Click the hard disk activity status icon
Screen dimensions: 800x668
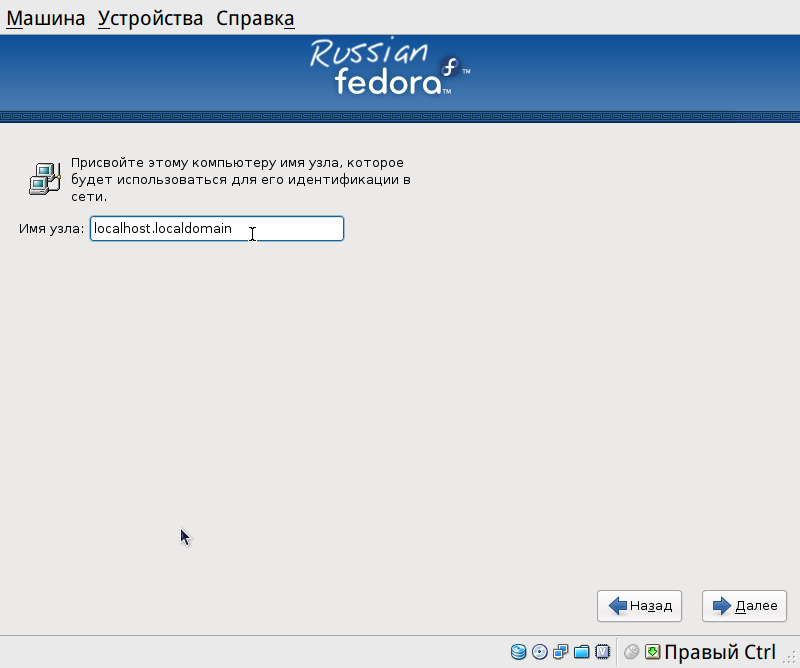518,652
